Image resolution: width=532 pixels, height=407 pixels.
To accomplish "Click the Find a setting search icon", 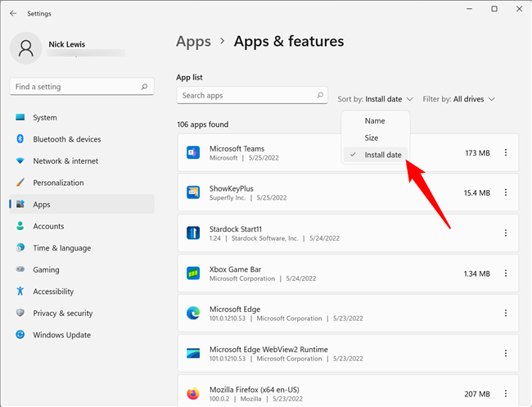I will tap(145, 87).
